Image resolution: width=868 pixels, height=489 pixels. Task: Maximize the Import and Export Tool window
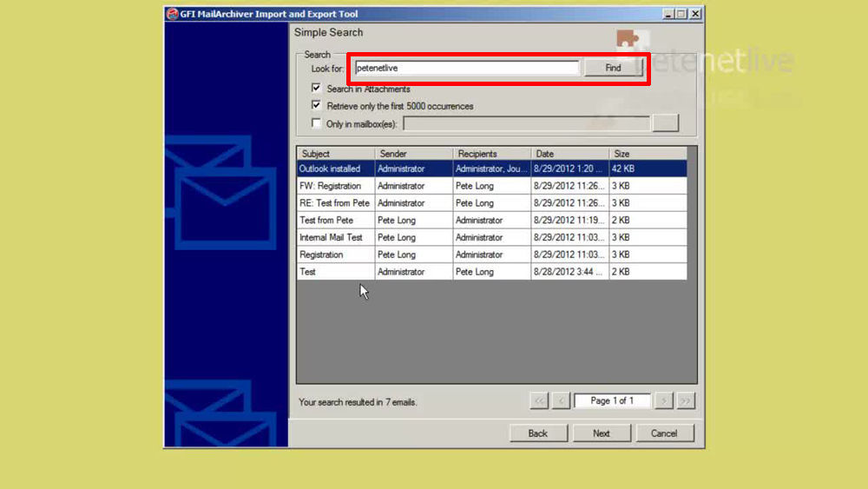681,14
